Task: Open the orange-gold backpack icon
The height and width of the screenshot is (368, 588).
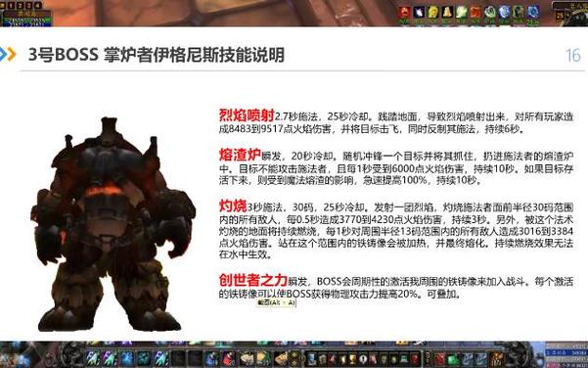Action: [496, 359]
